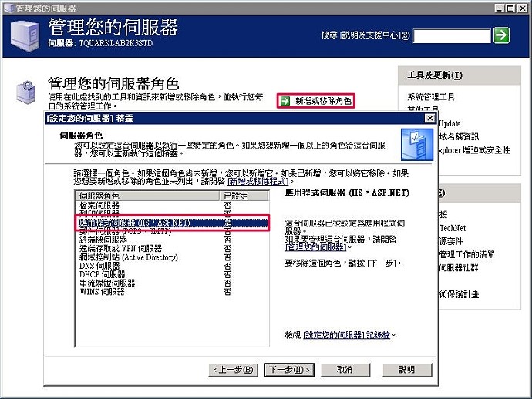Click green arrow beside 新增或移除角色

coord(285,101)
